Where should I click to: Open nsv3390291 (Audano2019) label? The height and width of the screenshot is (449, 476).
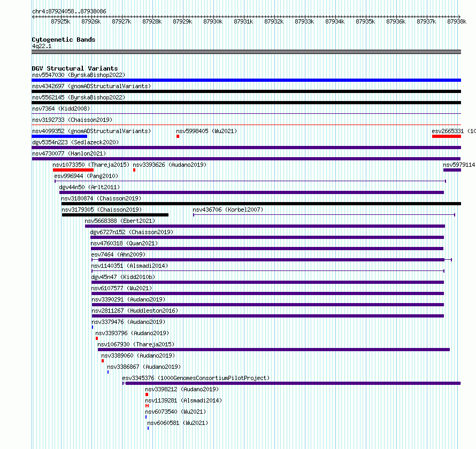click(x=129, y=299)
